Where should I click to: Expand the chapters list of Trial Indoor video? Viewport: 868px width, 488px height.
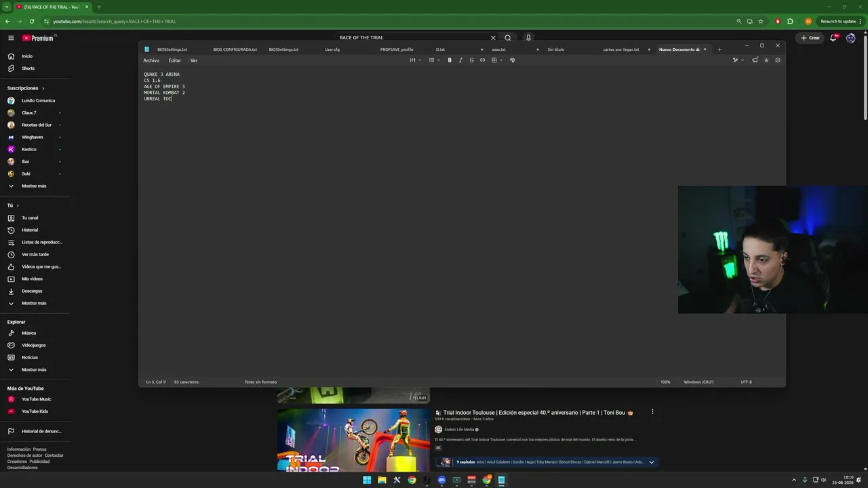click(652, 462)
